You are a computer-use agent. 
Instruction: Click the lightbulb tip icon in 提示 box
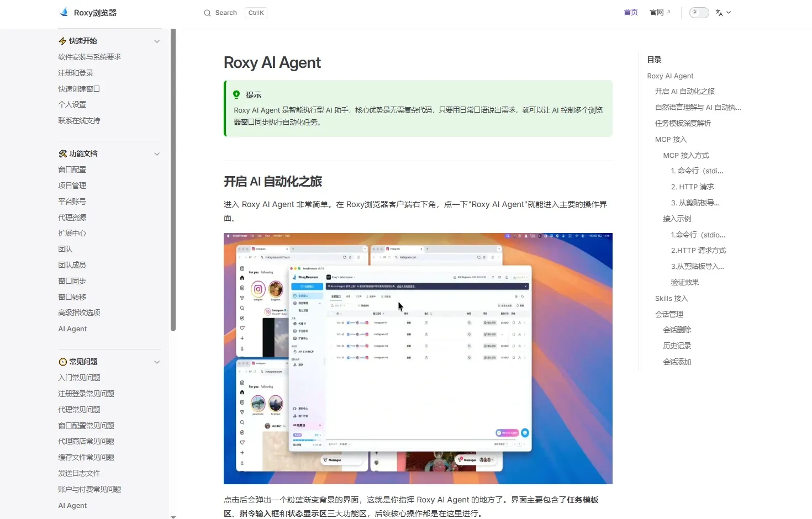coord(236,94)
